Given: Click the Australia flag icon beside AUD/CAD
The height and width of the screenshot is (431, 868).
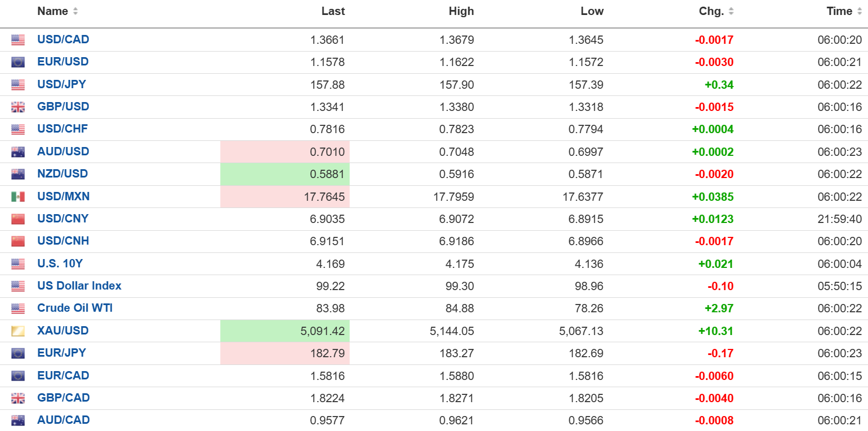Looking at the screenshot, I should pyautogui.click(x=18, y=420).
